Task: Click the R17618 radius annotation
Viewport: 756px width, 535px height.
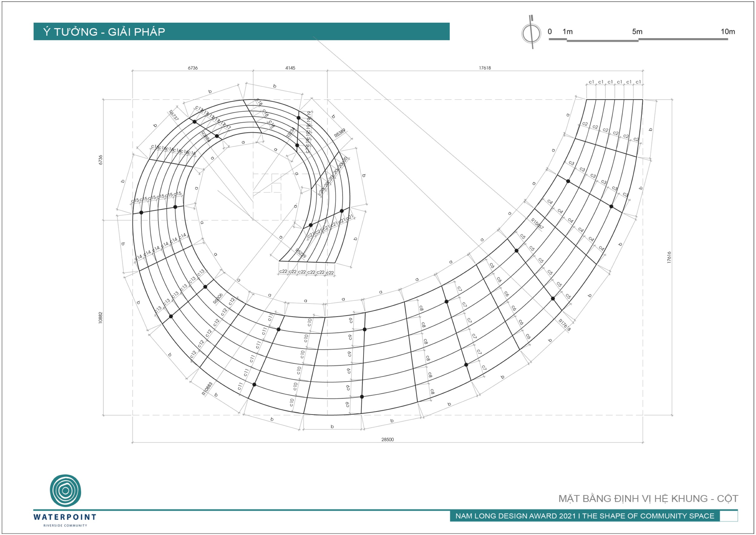Action: (564, 325)
